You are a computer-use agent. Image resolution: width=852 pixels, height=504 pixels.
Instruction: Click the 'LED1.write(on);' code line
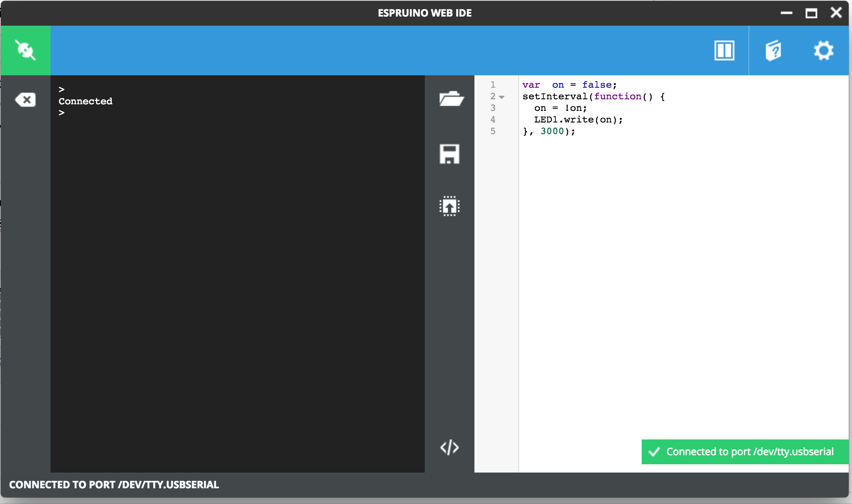click(x=578, y=120)
